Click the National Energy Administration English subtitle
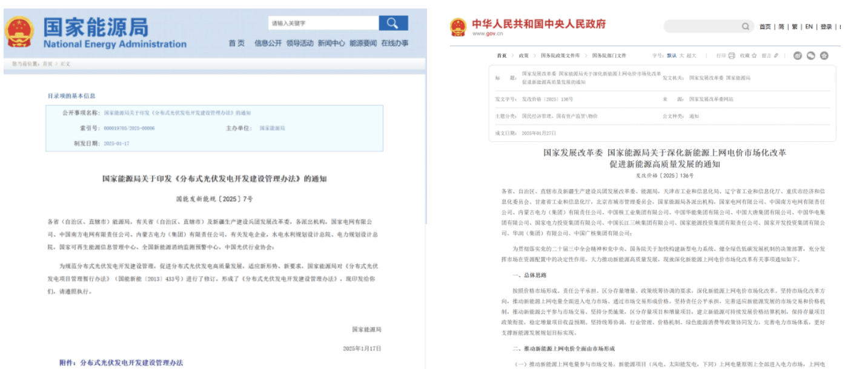Screen dimensions: 868x369 tap(114, 44)
